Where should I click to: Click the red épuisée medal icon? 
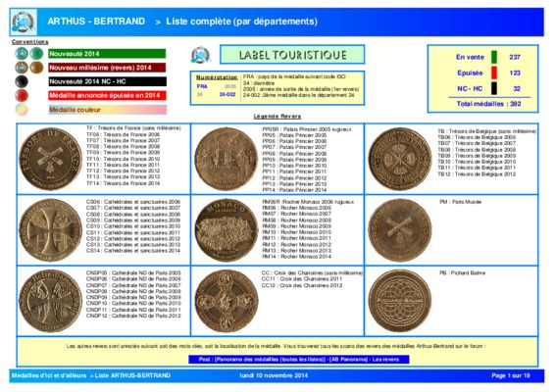point(22,95)
